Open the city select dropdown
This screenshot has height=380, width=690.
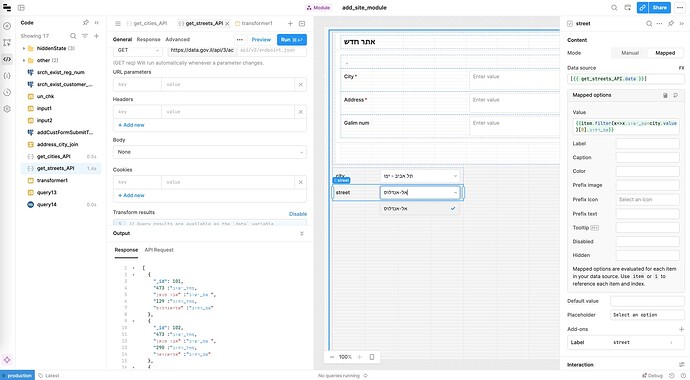420,176
